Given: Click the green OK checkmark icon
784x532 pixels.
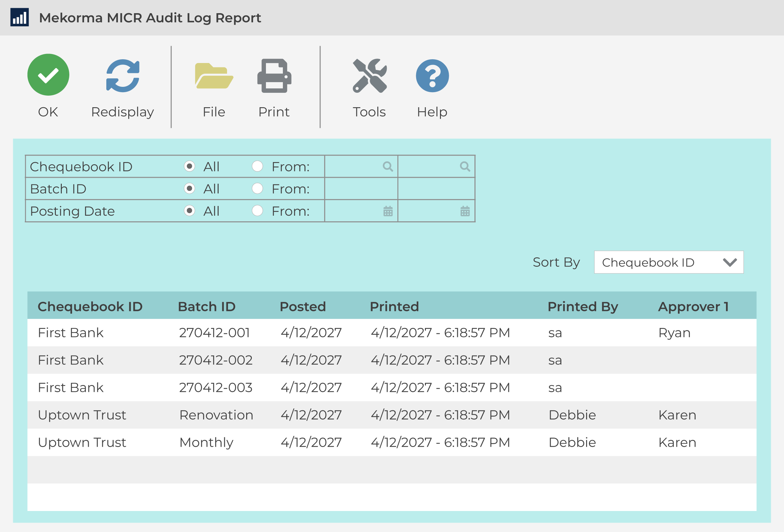Looking at the screenshot, I should [x=48, y=74].
